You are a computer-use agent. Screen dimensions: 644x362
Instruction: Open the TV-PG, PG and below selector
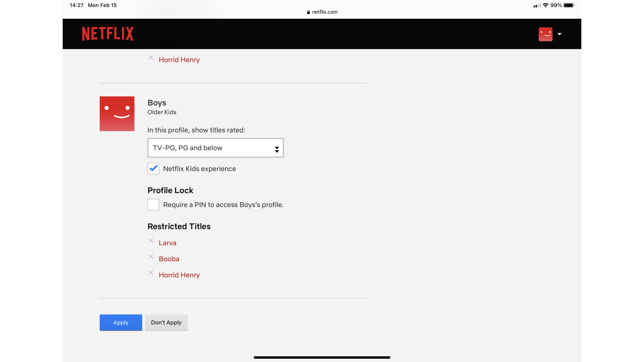click(215, 147)
